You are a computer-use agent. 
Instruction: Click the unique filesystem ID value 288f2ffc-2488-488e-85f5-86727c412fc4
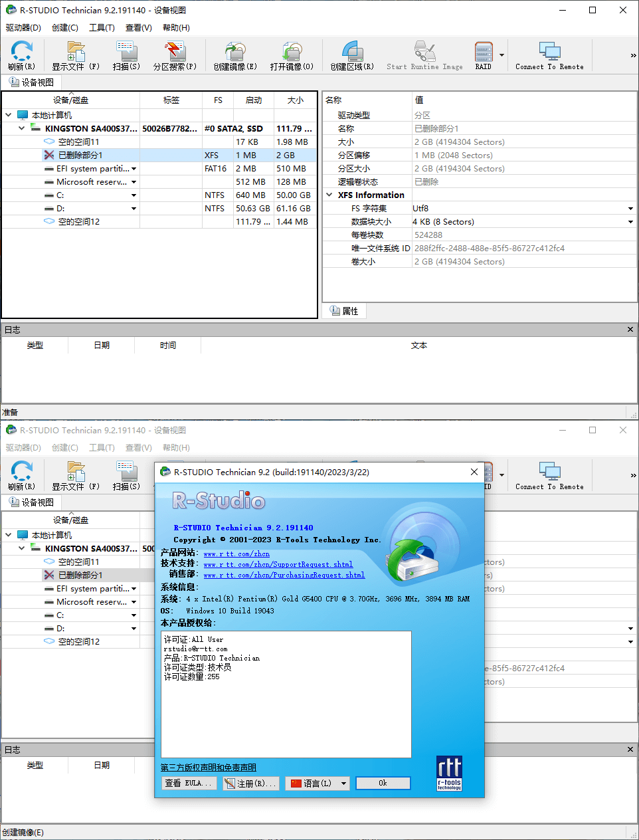click(x=490, y=249)
